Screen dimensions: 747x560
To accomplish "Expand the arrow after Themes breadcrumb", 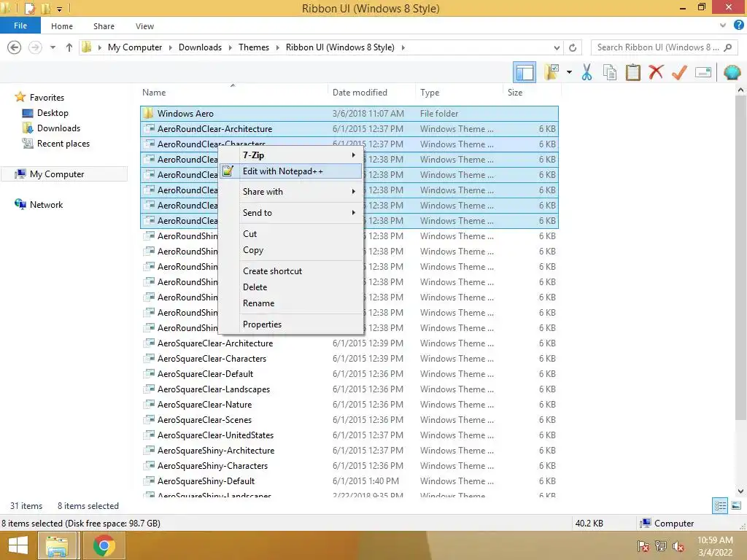I will coord(278,47).
